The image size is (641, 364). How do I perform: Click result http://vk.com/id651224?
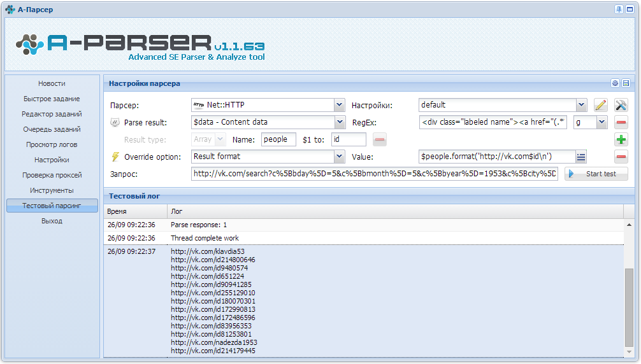(207, 276)
